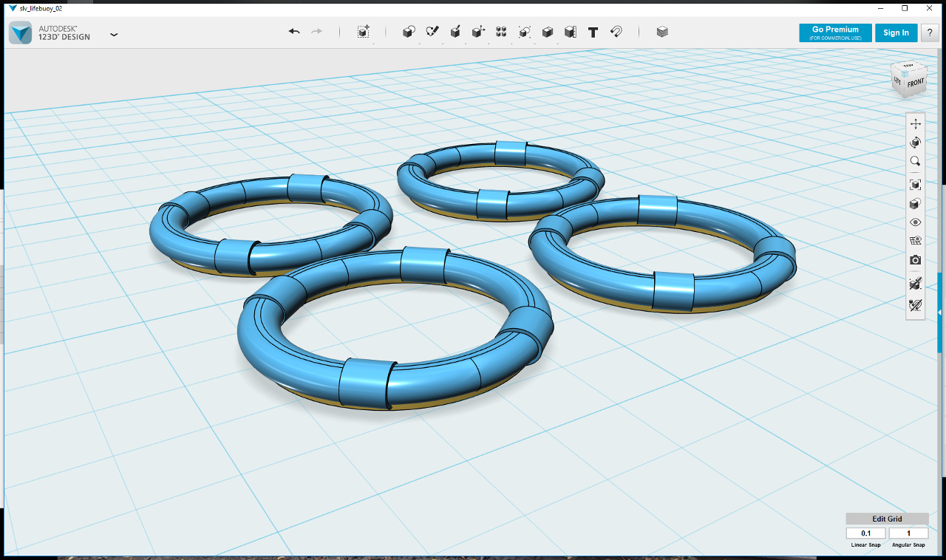Click the LEFT face of the view cube

(x=897, y=80)
